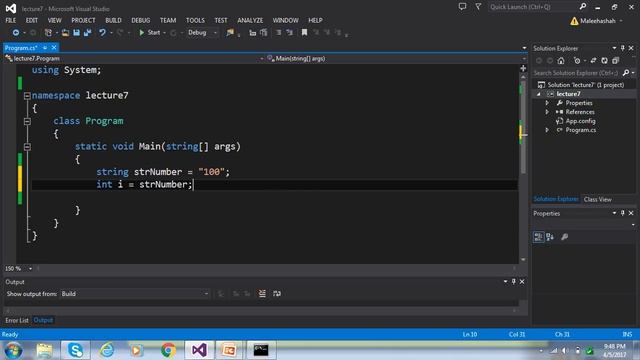Open the TEAM menu
The height and width of the screenshot is (360, 640).
click(x=168, y=20)
